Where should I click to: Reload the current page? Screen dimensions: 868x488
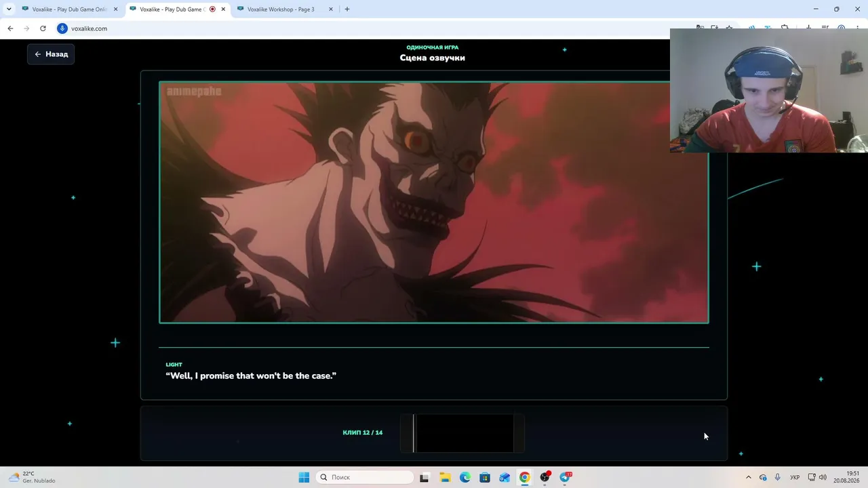click(43, 28)
